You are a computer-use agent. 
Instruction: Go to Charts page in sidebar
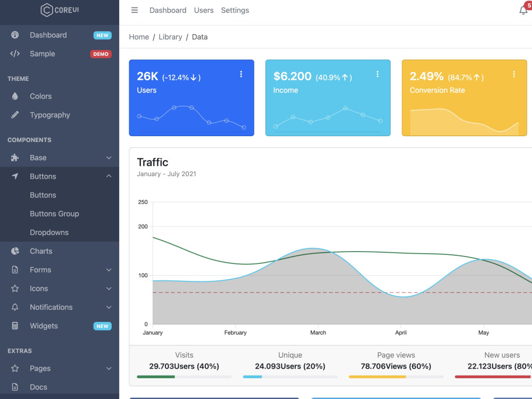(x=60, y=251)
